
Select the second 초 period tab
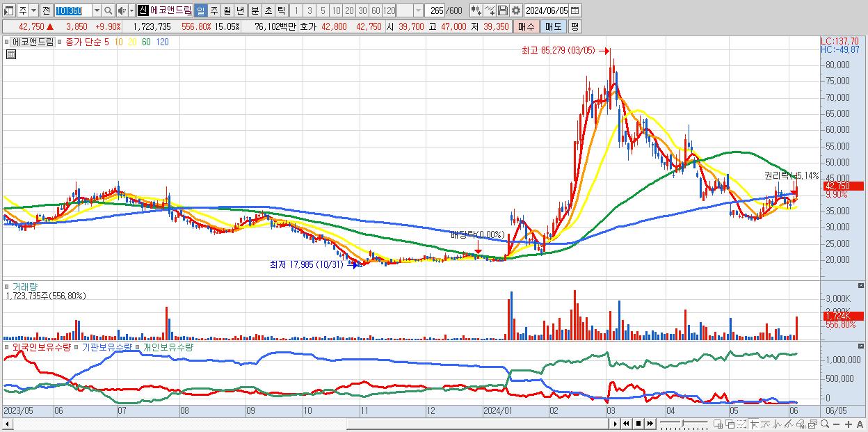tap(268, 10)
